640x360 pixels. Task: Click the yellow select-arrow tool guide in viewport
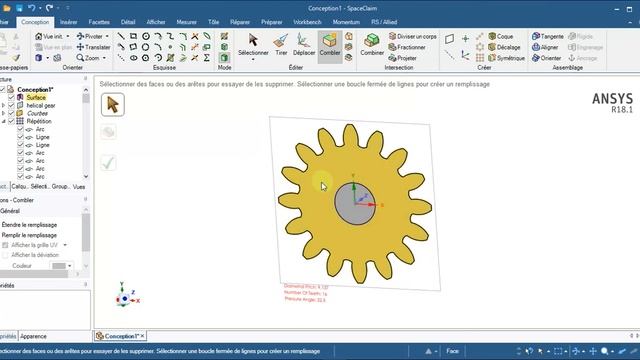[113, 105]
